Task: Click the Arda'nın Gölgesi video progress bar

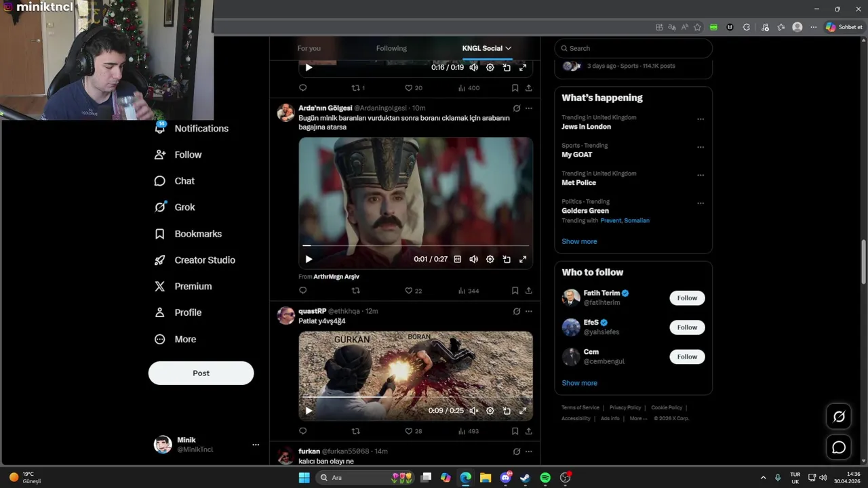Action: pos(416,245)
